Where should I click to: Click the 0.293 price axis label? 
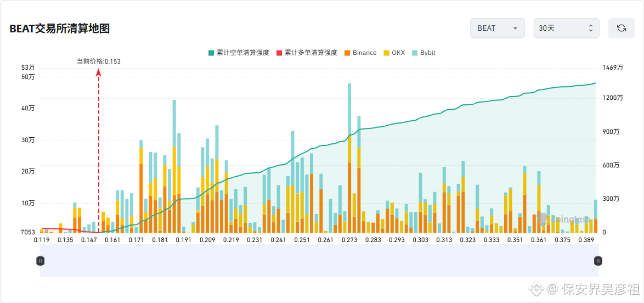397,240
